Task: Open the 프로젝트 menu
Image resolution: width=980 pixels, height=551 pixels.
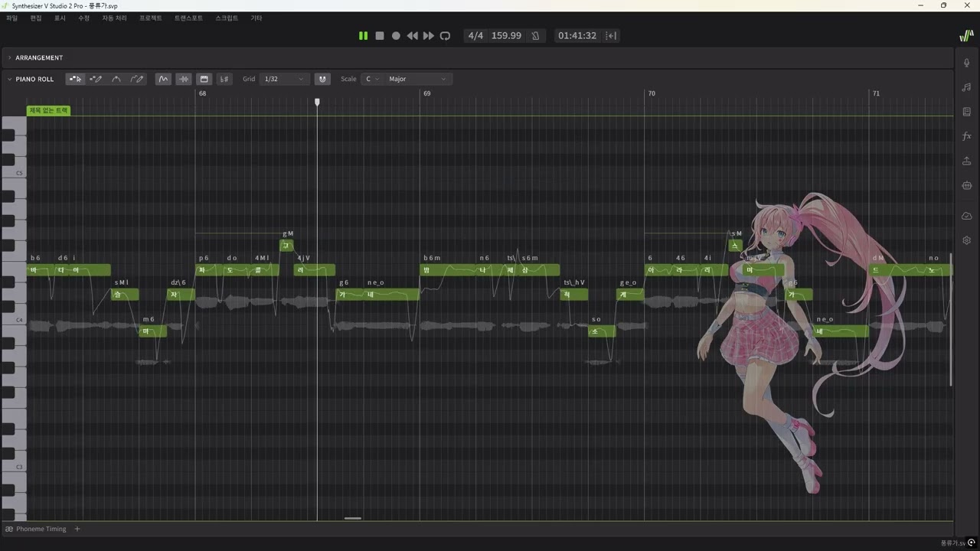Action: pyautogui.click(x=150, y=18)
